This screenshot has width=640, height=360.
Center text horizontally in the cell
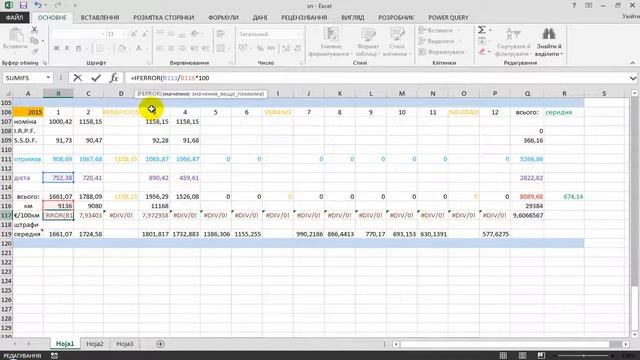tap(171, 48)
